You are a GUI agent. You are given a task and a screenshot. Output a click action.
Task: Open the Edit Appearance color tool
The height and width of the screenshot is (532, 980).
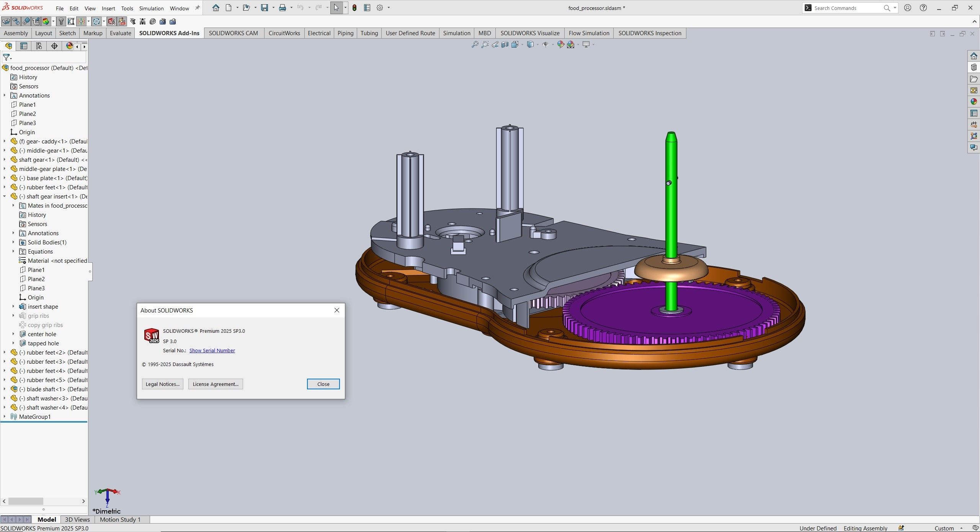[560, 44]
